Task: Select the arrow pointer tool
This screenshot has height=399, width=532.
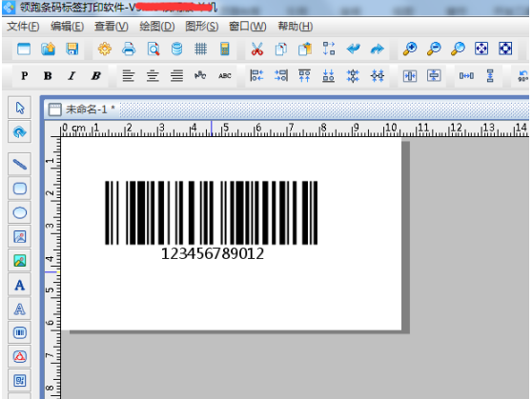Action: coord(20,108)
